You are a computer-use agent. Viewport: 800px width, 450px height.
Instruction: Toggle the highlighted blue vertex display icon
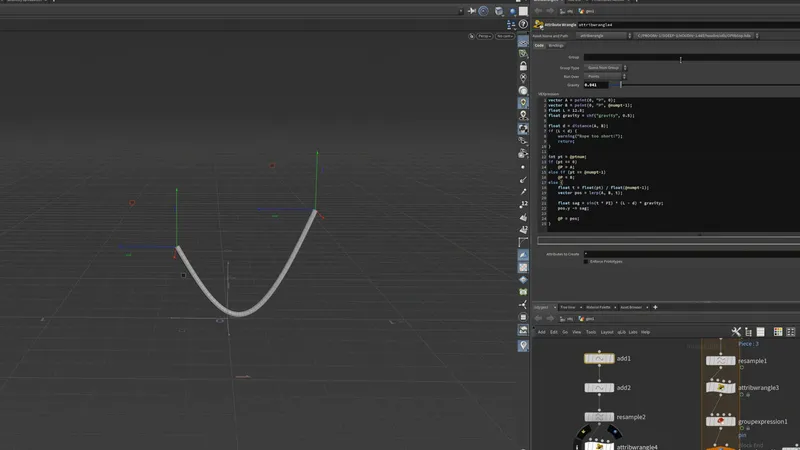click(x=523, y=255)
